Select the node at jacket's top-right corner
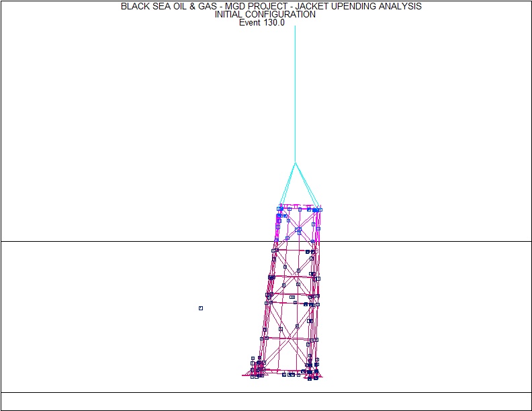The height and width of the screenshot is (411, 532). point(320,210)
